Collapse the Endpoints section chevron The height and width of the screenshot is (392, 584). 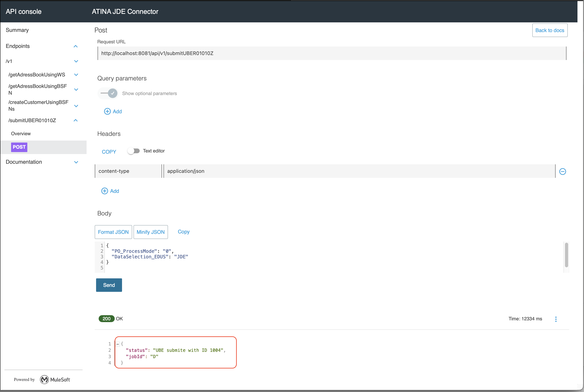tap(75, 46)
